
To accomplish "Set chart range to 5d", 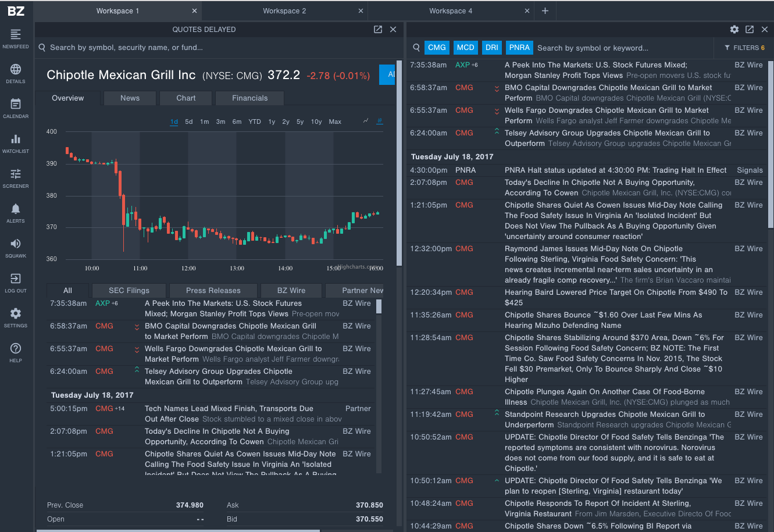I will (x=189, y=122).
